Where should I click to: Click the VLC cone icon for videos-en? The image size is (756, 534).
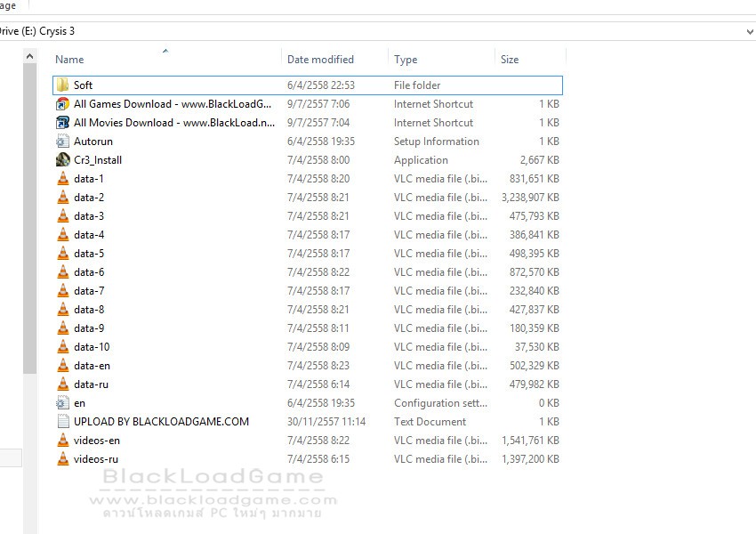(62, 441)
